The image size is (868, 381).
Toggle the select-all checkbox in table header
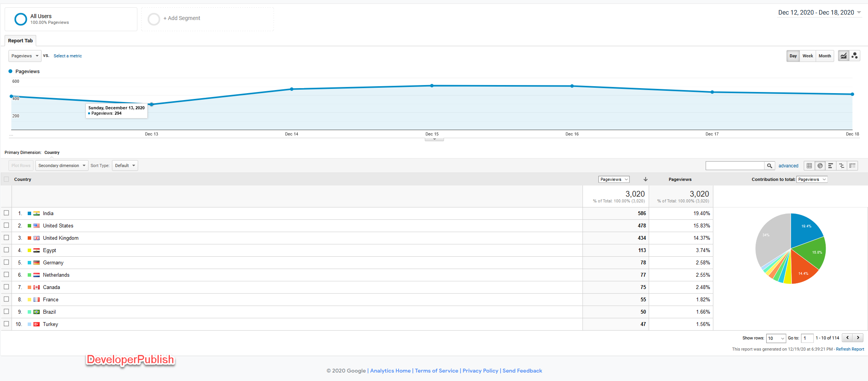click(x=6, y=179)
